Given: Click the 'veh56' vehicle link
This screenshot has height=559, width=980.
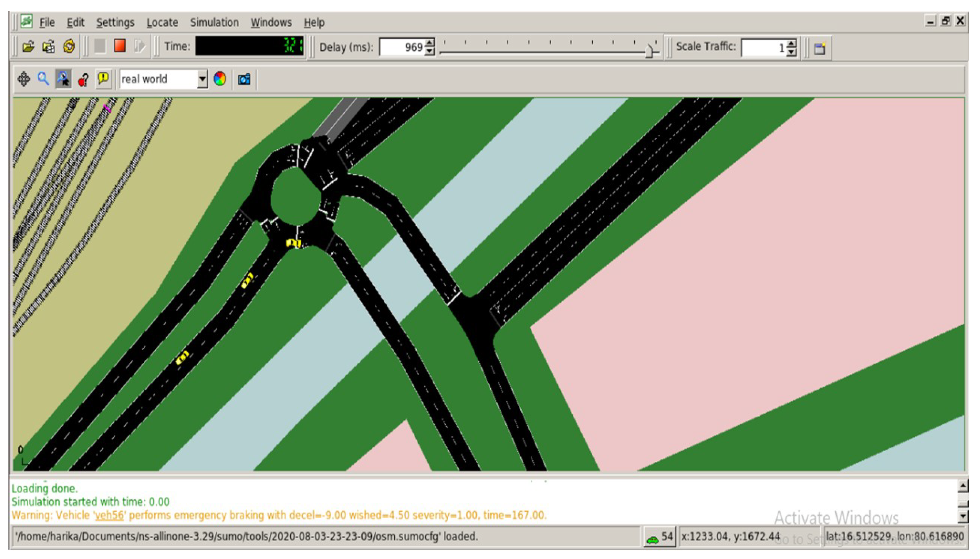Looking at the screenshot, I should click(x=109, y=515).
